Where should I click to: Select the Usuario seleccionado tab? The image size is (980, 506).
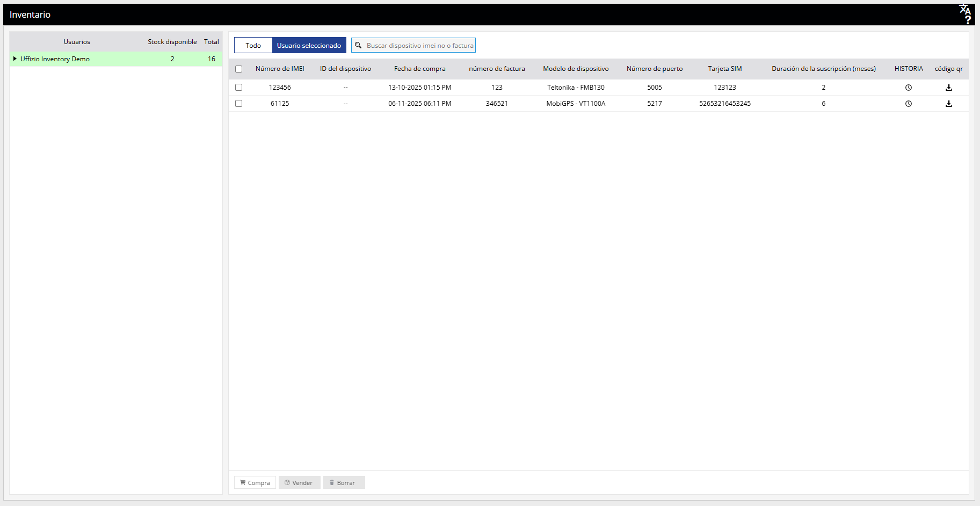tap(309, 46)
